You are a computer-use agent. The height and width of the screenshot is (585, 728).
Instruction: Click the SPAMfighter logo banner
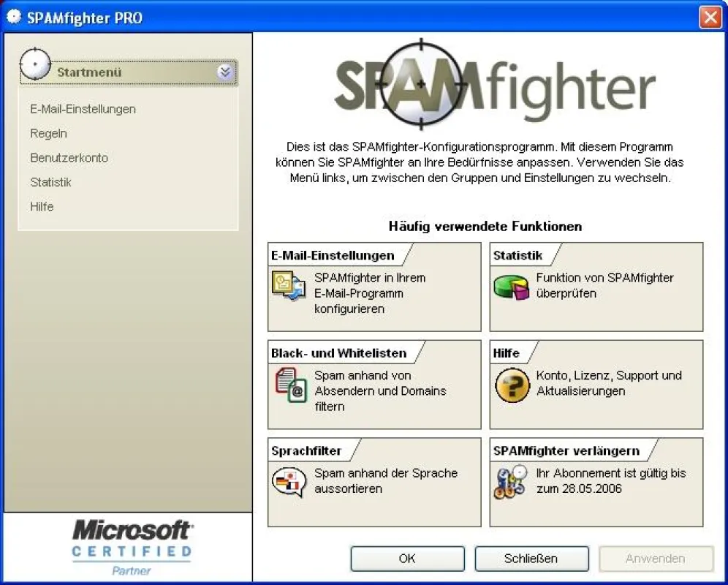pos(495,85)
